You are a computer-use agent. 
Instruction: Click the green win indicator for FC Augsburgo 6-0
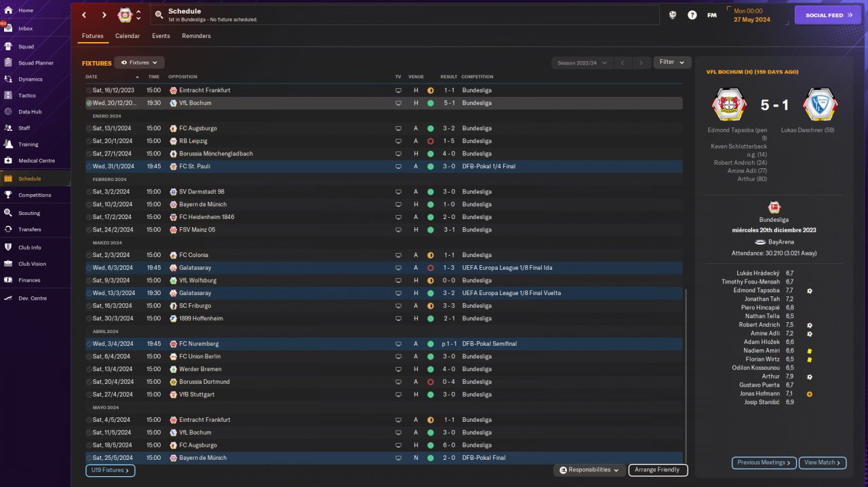pyautogui.click(x=431, y=445)
